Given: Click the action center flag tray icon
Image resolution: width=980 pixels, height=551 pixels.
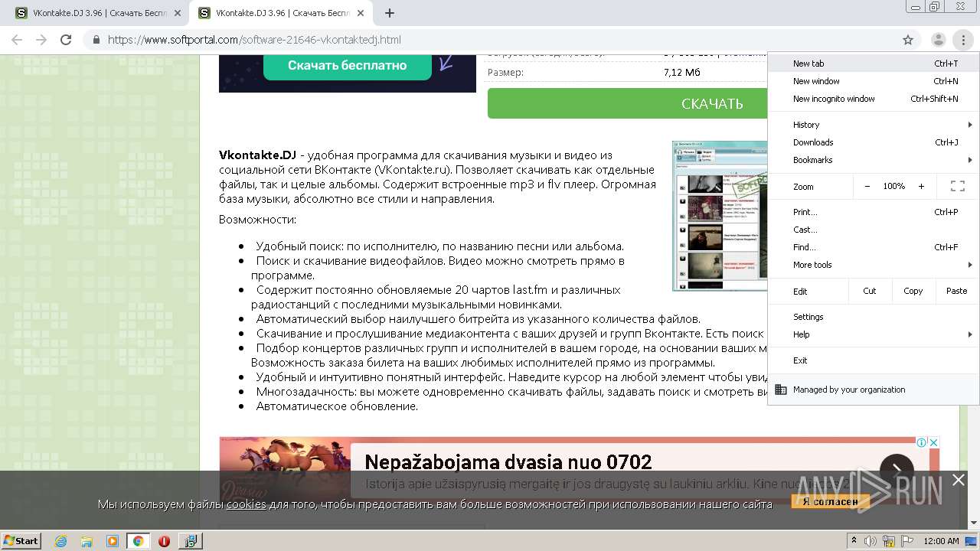Looking at the screenshot, I should pos(906,541).
